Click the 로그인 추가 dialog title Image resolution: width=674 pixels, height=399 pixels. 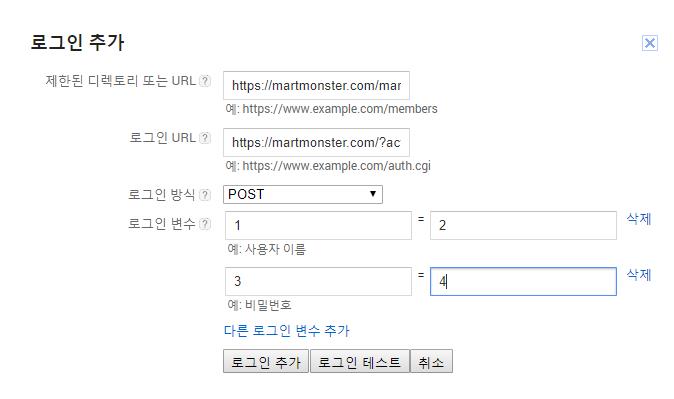coord(77,43)
